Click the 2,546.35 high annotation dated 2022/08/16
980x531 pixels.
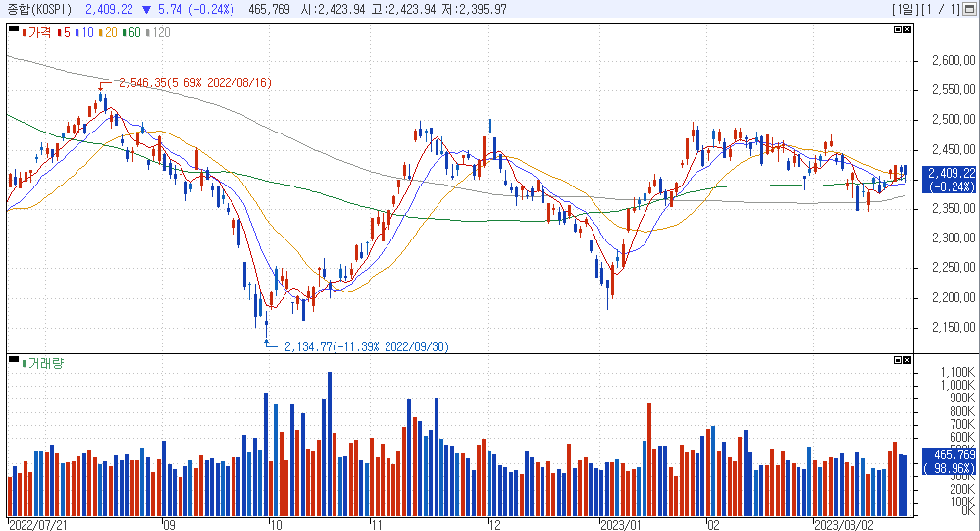(x=195, y=83)
